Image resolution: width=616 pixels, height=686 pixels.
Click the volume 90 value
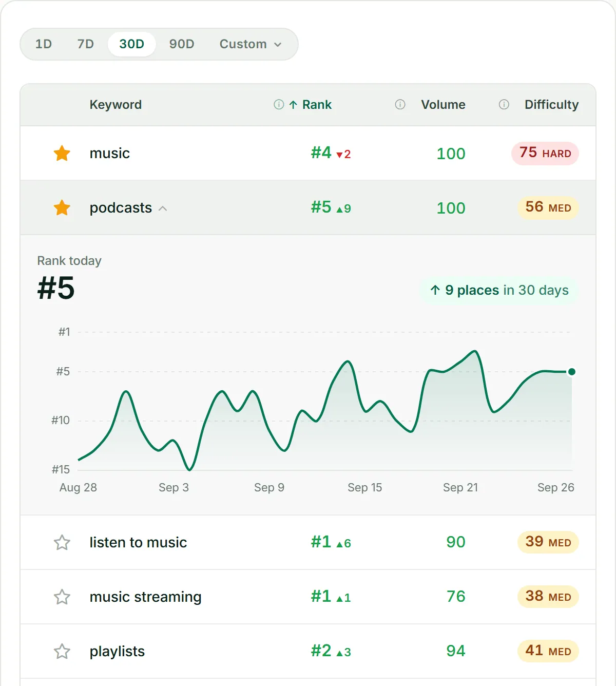click(x=456, y=542)
